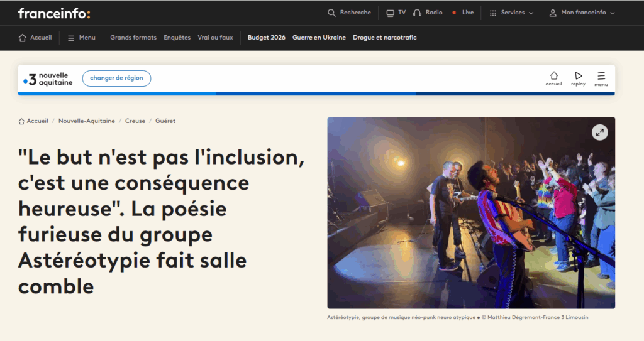
Task: Open the TV section icon
Action: pyautogui.click(x=390, y=13)
